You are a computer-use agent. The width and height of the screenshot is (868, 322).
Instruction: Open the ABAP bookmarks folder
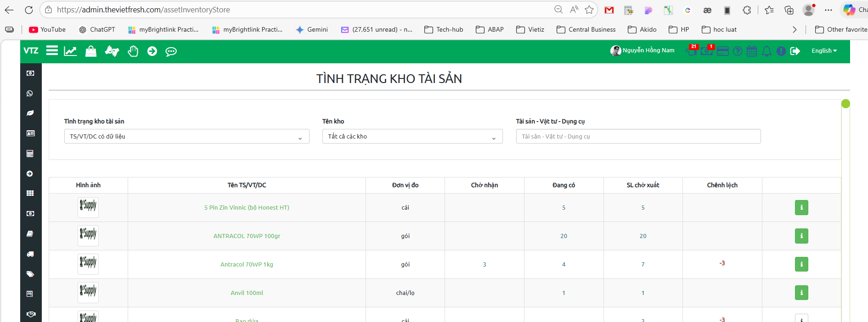pos(490,29)
